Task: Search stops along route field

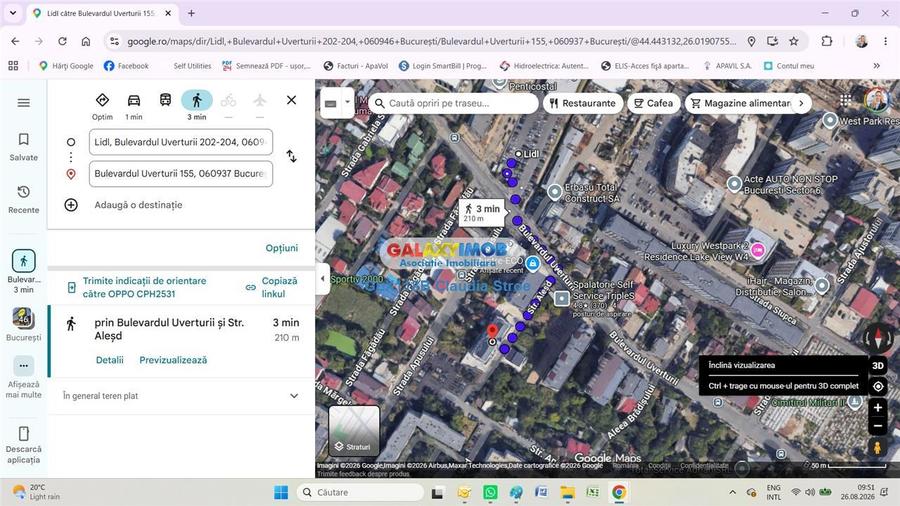Action: pos(453,103)
